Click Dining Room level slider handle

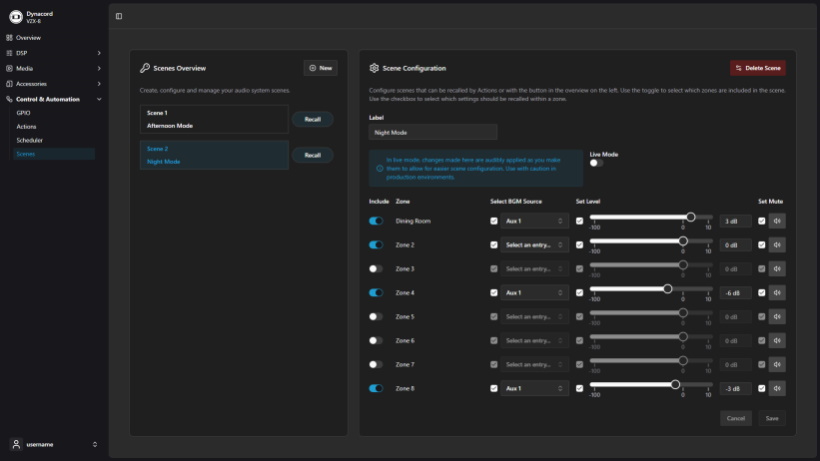pyautogui.click(x=691, y=217)
